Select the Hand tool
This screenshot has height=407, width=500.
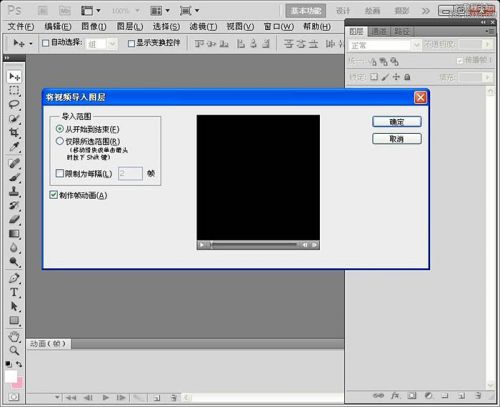coord(14,337)
